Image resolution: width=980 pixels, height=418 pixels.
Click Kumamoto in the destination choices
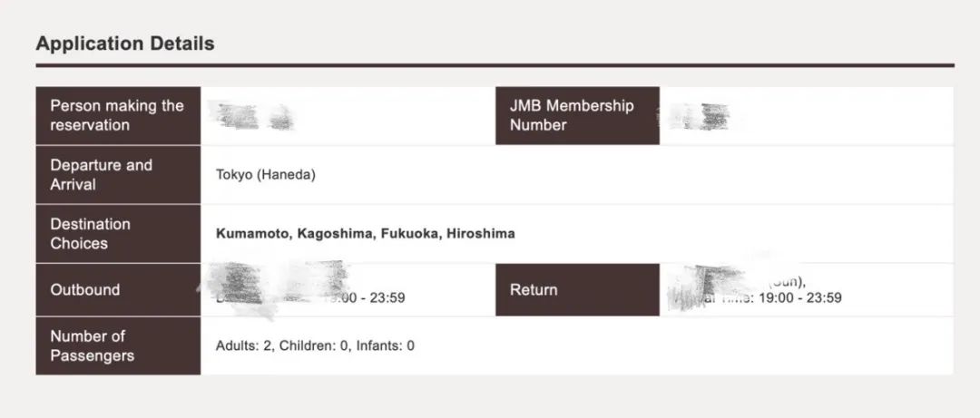(x=253, y=234)
